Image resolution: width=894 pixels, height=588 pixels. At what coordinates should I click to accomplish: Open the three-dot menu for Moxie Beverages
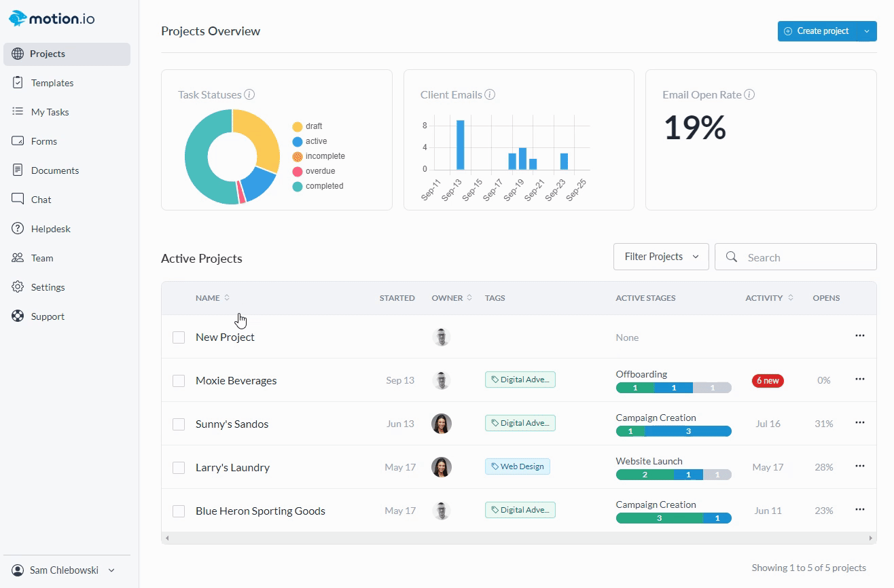coord(859,379)
